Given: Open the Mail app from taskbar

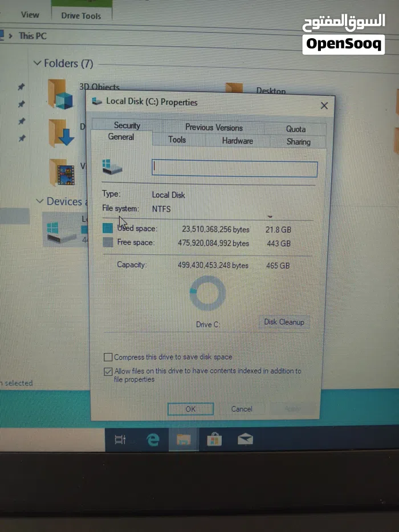Looking at the screenshot, I should (245, 439).
